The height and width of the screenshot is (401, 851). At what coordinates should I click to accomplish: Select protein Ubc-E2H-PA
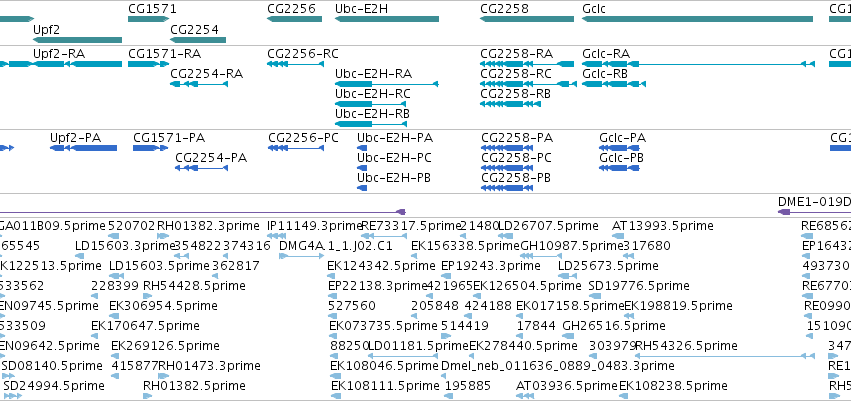pyautogui.click(x=395, y=138)
